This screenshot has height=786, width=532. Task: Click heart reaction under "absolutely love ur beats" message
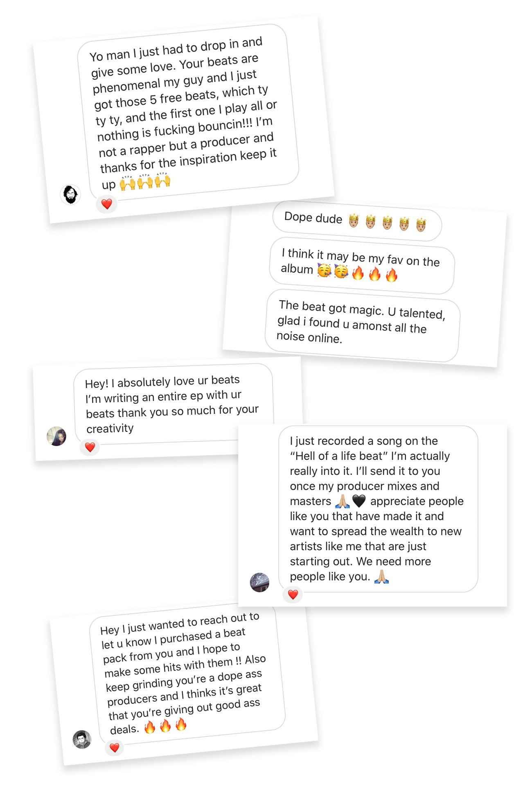[x=90, y=447]
